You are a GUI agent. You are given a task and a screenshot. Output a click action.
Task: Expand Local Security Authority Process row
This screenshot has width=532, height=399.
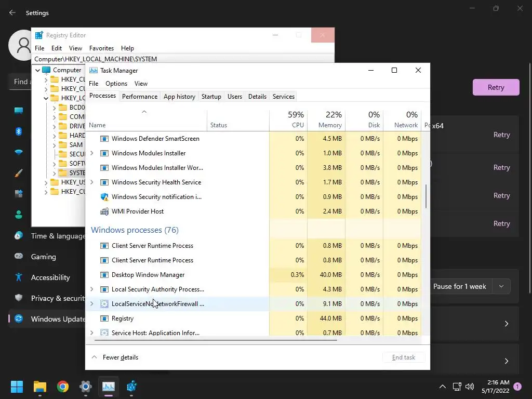92,289
